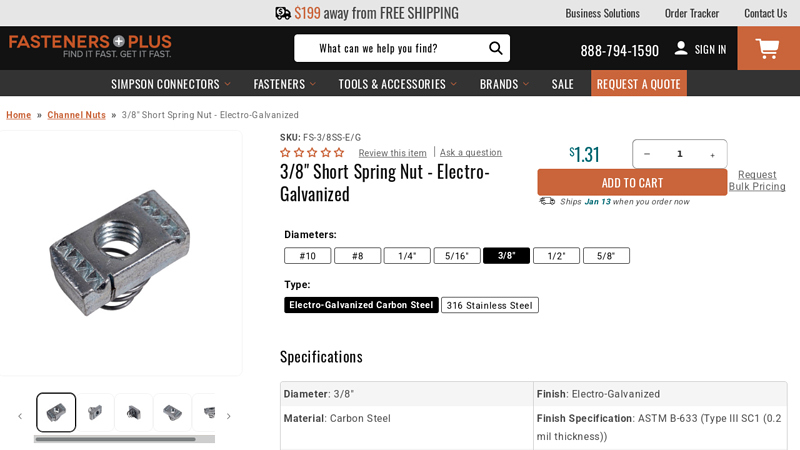This screenshot has height=450, width=800.
Task: Expand the Tools & Accessories menu
Action: tap(397, 84)
